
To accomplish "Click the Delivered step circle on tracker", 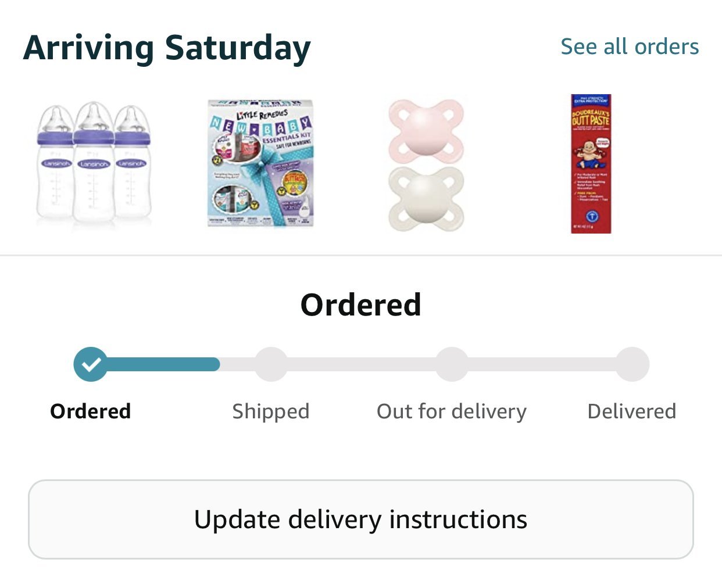I will point(632,364).
